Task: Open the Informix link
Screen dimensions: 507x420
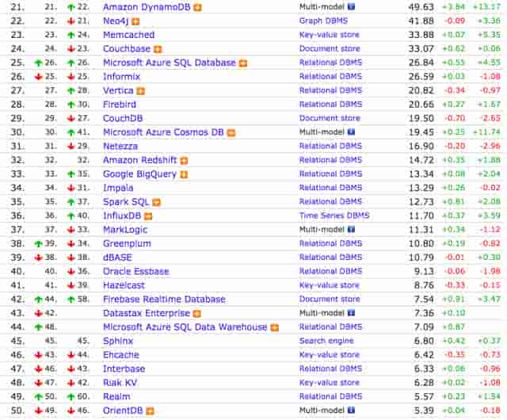Action: tap(121, 77)
